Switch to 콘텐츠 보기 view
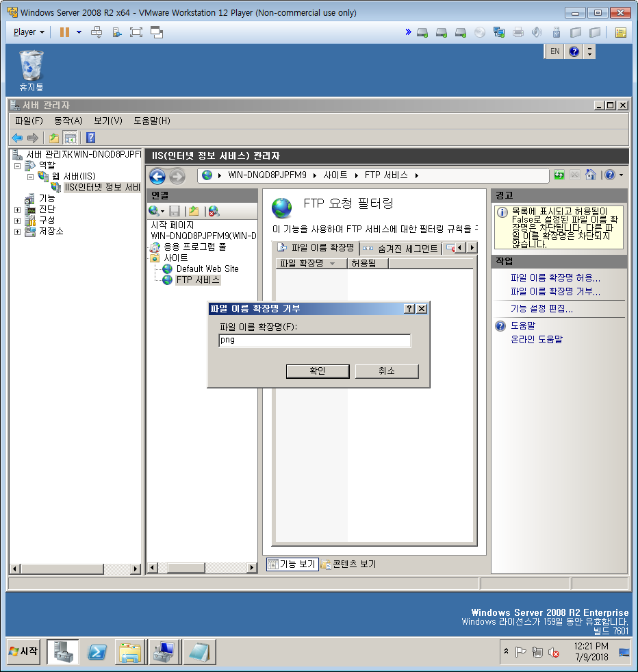The image size is (638, 672). [348, 564]
